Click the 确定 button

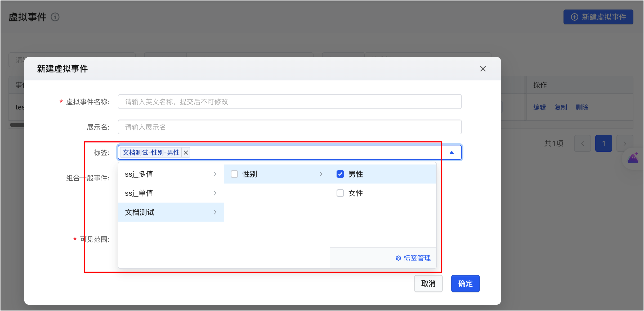[466, 283]
